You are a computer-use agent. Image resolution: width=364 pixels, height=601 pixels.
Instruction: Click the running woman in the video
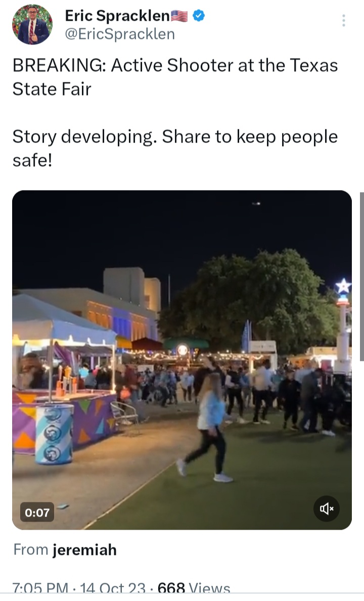(x=207, y=427)
